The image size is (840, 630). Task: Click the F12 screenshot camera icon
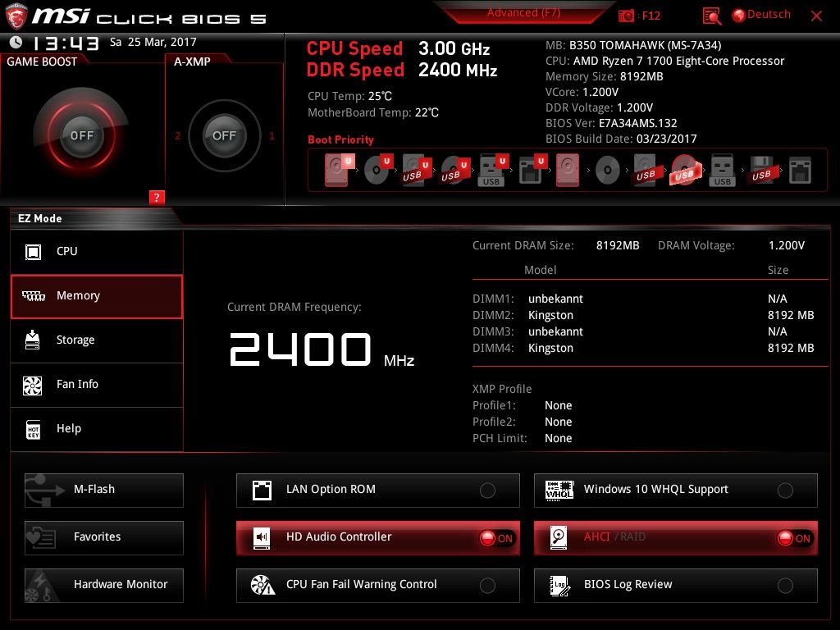coord(626,16)
